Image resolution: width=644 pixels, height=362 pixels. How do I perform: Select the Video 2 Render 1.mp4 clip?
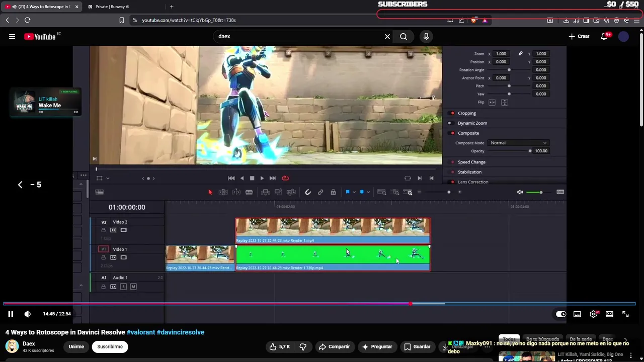coord(333,231)
